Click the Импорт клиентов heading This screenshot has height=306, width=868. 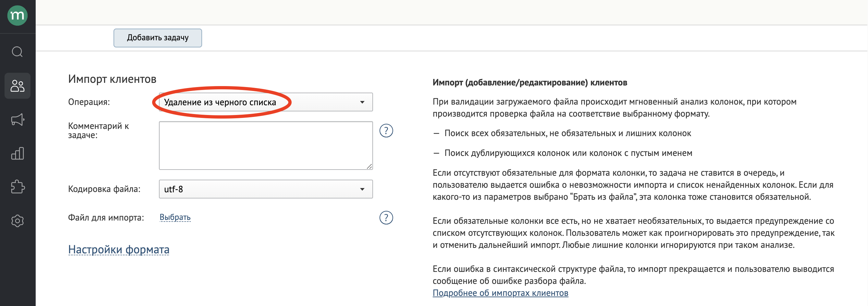pyautogui.click(x=112, y=79)
